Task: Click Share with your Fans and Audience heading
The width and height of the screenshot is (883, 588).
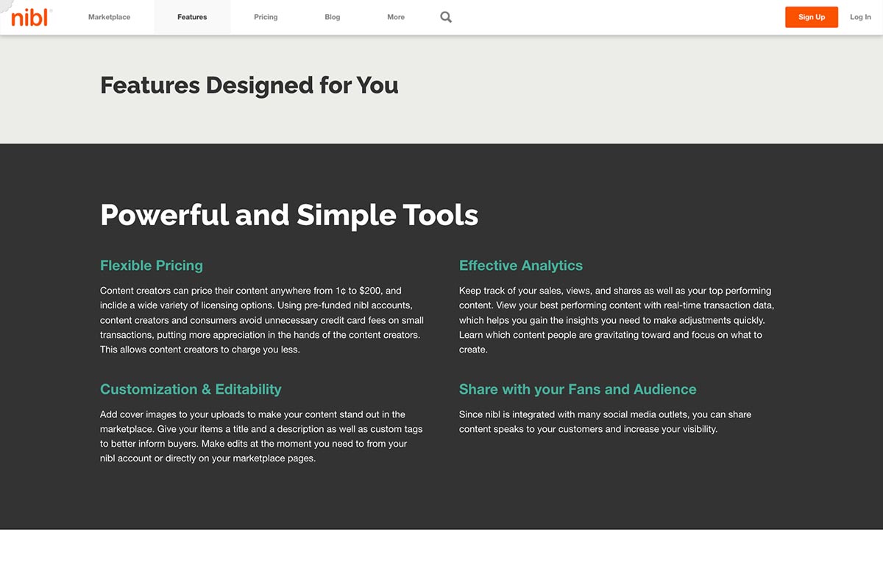Action: [x=578, y=389]
